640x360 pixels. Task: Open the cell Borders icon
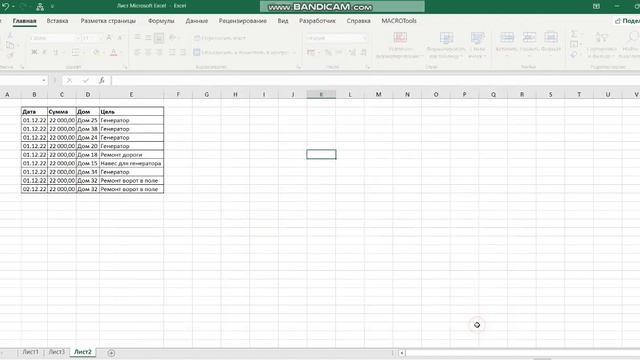pyautogui.click(x=76, y=52)
